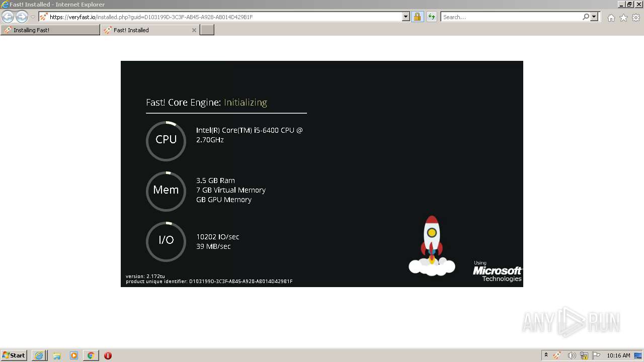Click the IE window title bar icon
644x362 pixels.
5,5
